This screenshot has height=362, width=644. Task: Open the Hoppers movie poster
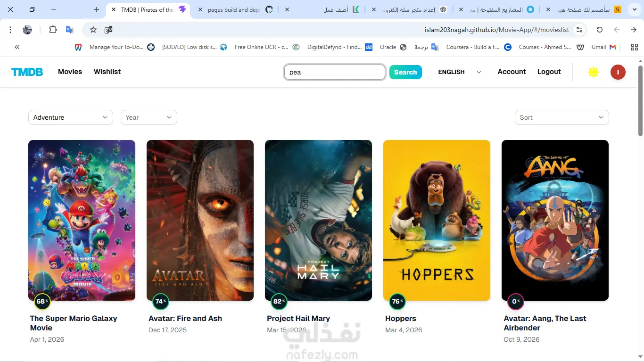437,220
